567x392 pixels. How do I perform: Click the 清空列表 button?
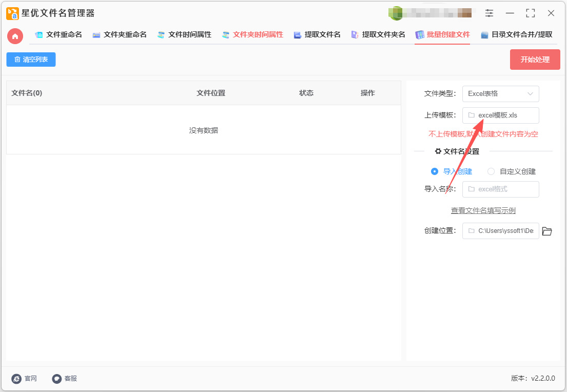31,60
